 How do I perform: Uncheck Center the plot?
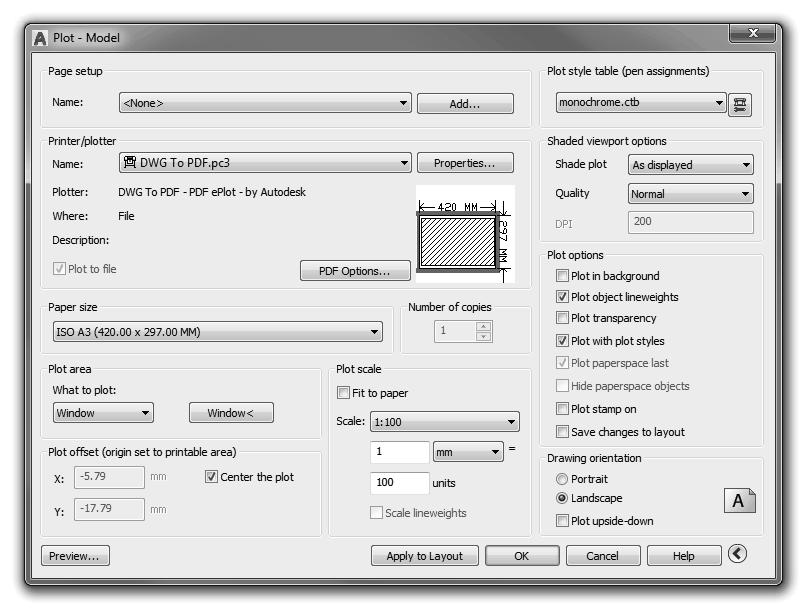(211, 477)
